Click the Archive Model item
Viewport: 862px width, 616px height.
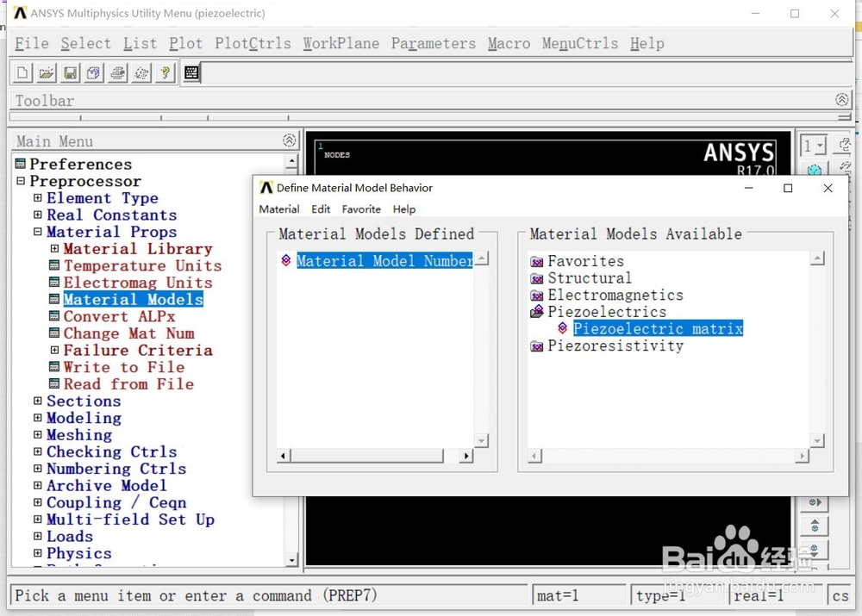coord(107,486)
